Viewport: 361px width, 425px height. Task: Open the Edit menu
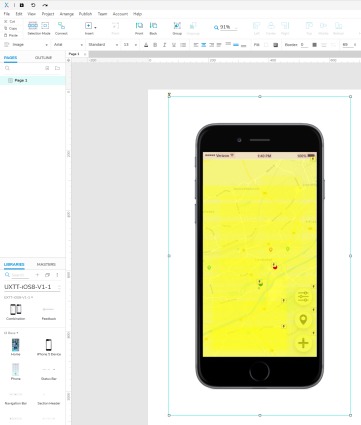[19, 14]
